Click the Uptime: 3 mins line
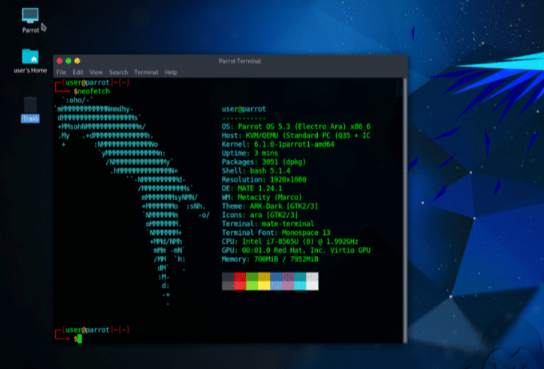 pyautogui.click(x=250, y=153)
